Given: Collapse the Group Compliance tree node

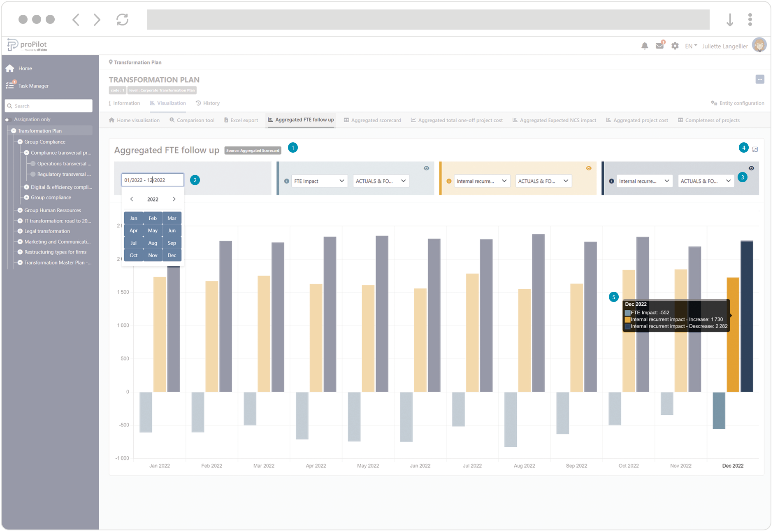Looking at the screenshot, I should (20, 142).
